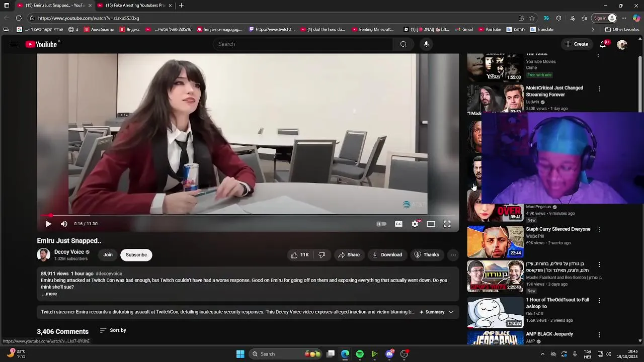
Task: Open options for the Hebrew Ben Gordon video
Action: [599, 264]
